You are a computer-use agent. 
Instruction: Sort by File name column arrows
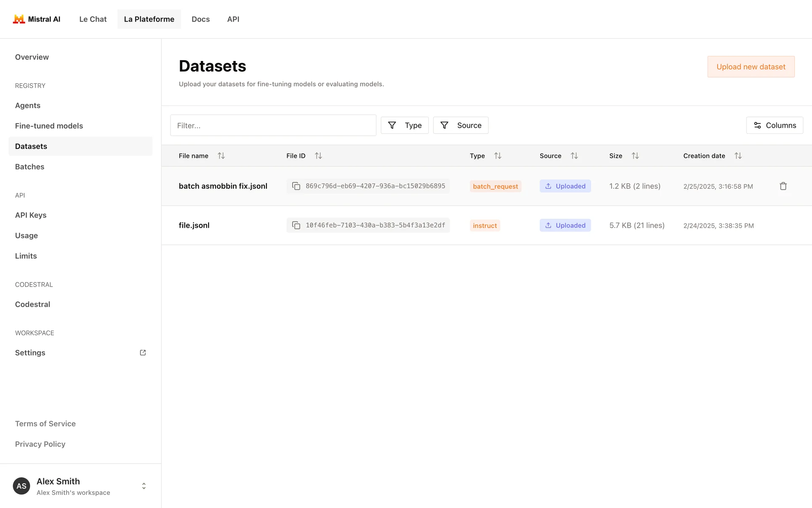(x=221, y=156)
